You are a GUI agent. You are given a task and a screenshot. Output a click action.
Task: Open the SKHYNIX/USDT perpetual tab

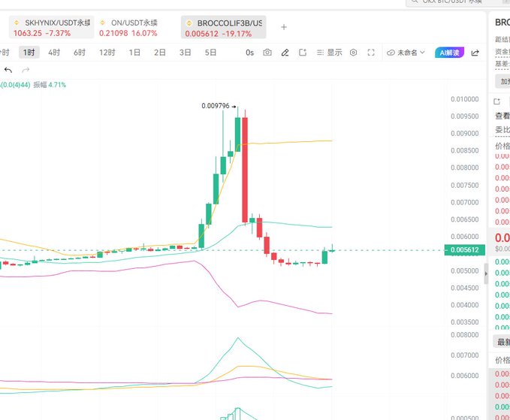click(x=51, y=27)
